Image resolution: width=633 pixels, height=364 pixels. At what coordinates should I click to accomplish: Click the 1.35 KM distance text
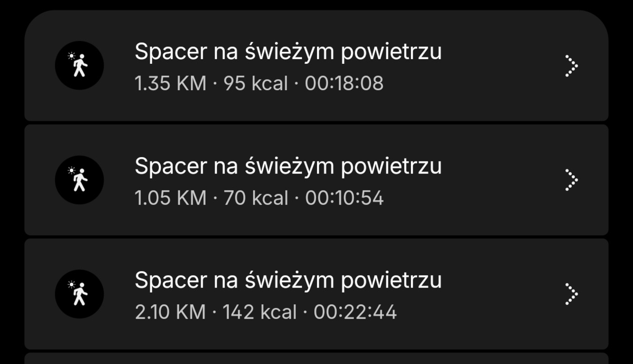tap(170, 84)
